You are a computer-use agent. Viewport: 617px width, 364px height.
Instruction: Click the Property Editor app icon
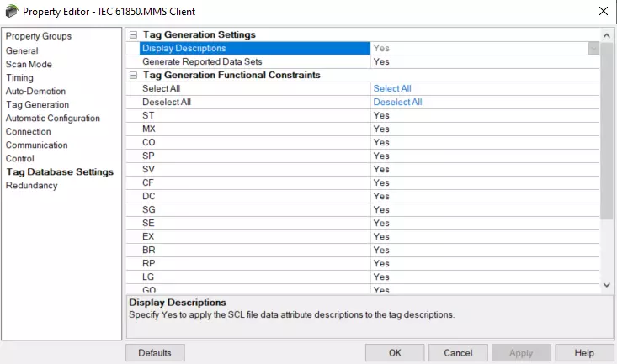click(12, 11)
